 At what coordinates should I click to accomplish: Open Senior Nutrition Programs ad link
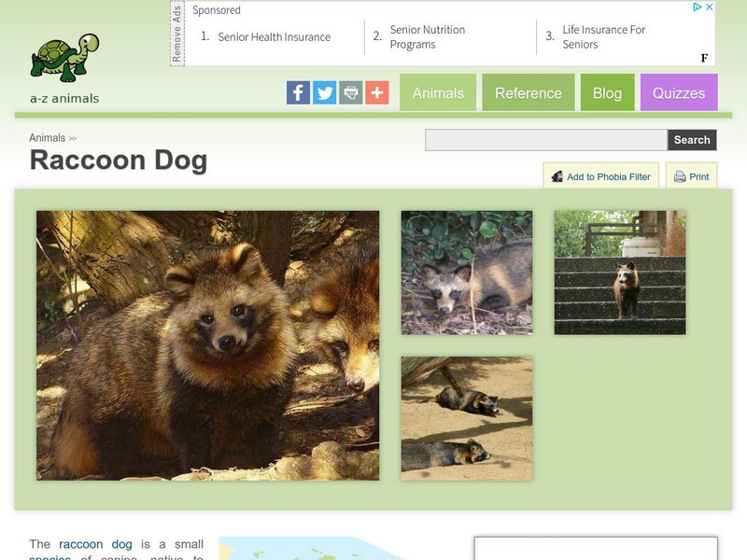(x=428, y=36)
